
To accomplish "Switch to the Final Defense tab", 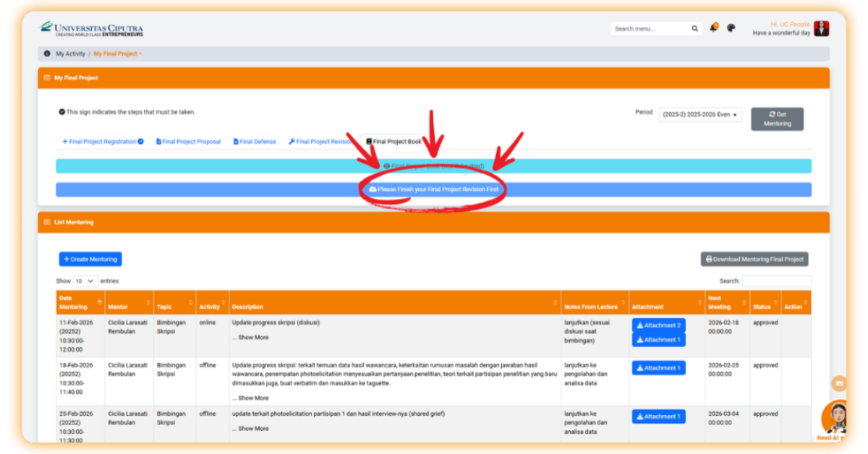I will coord(255,142).
